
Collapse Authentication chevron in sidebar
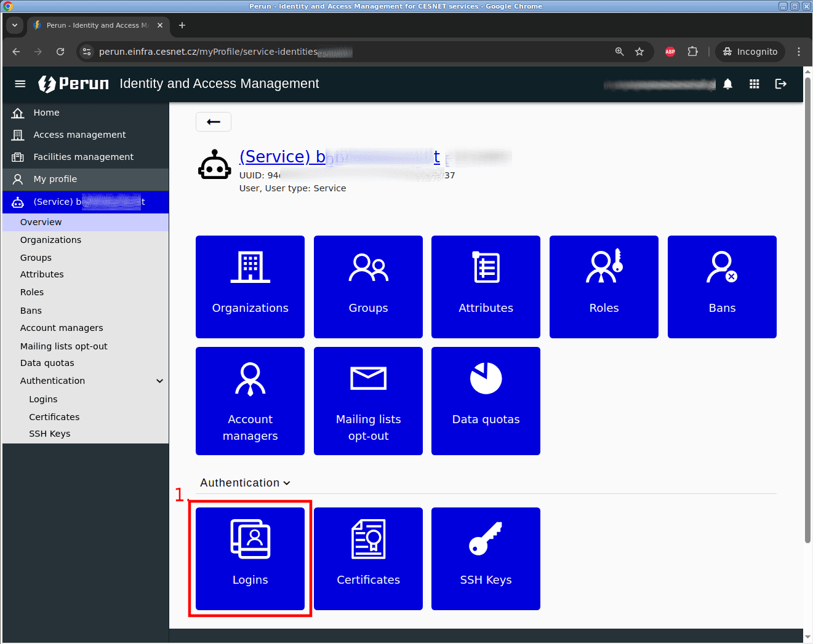pos(160,381)
